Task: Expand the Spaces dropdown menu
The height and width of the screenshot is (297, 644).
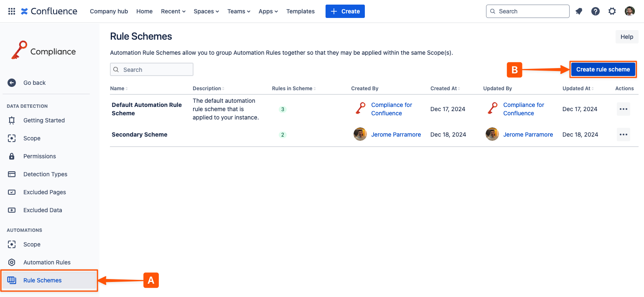Action: coord(206,11)
